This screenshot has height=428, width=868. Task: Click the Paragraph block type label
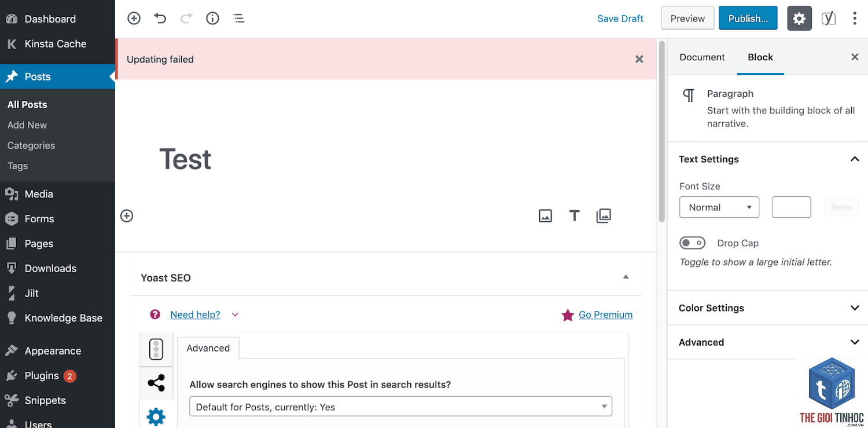pyautogui.click(x=730, y=94)
